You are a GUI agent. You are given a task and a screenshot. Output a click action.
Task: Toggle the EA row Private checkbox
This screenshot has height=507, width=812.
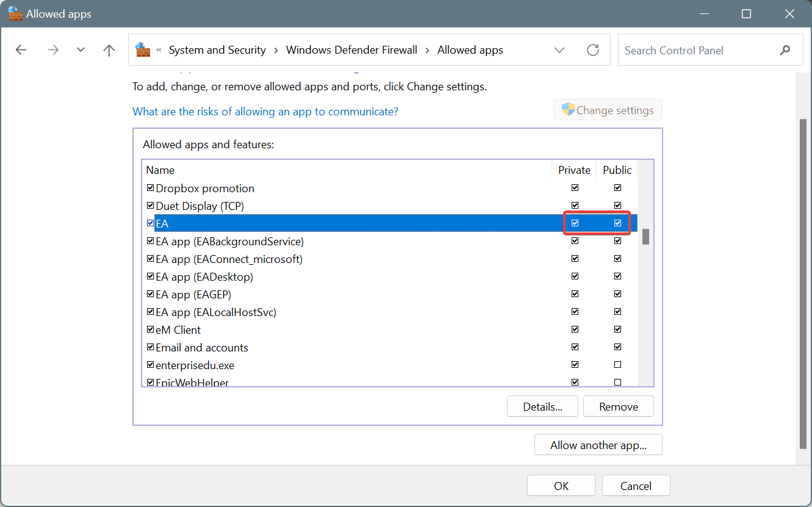click(x=575, y=223)
